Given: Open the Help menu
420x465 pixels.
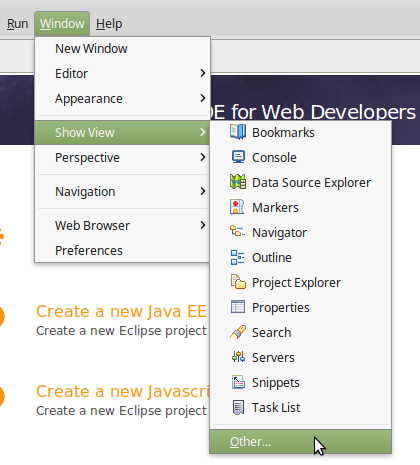Looking at the screenshot, I should 109,24.
